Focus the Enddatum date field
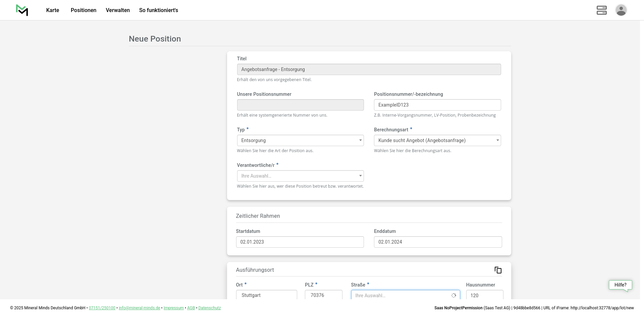 (437, 242)
